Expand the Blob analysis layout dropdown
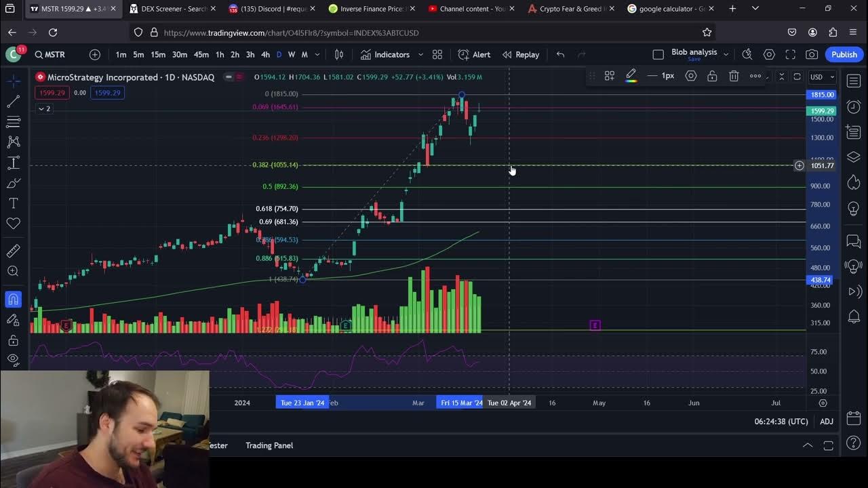Screen dimensions: 868x488 726,55
